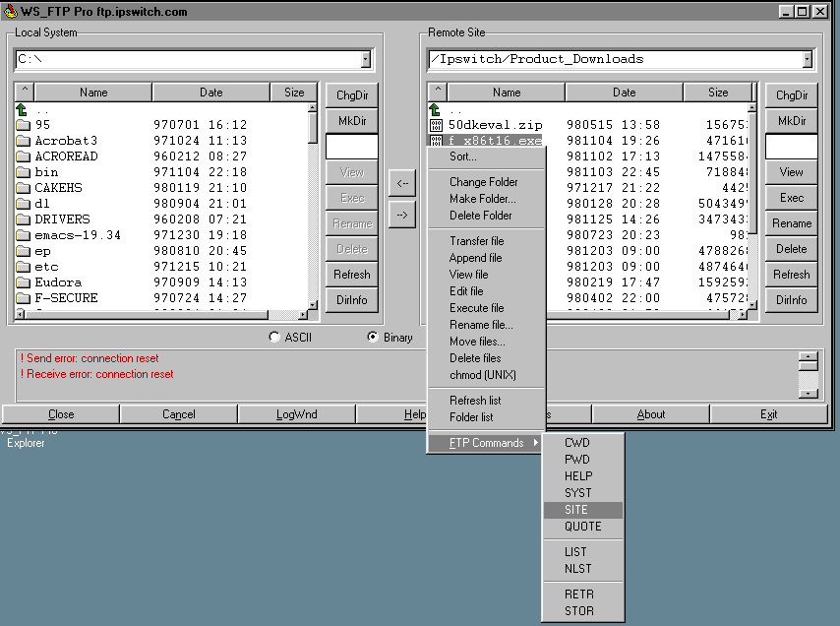Click the folder icon beside bin
840x626 pixels.
23,172
